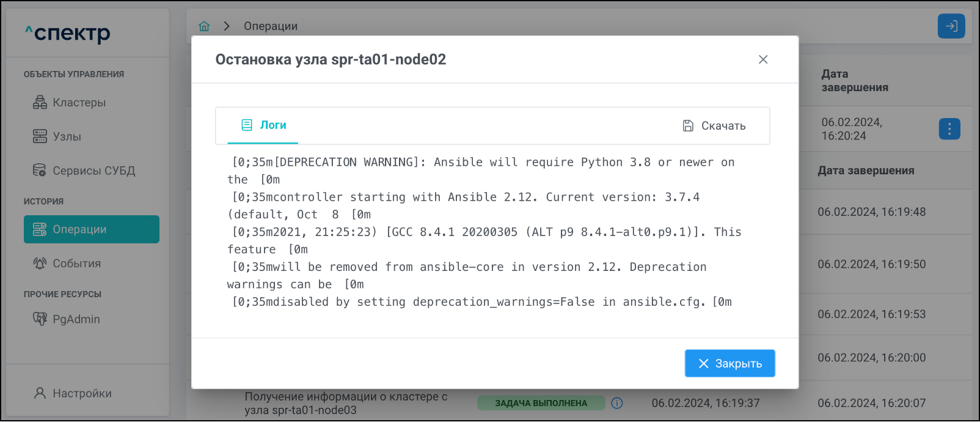Click the logout icon button
The width and height of the screenshot is (980, 422).
951,26
